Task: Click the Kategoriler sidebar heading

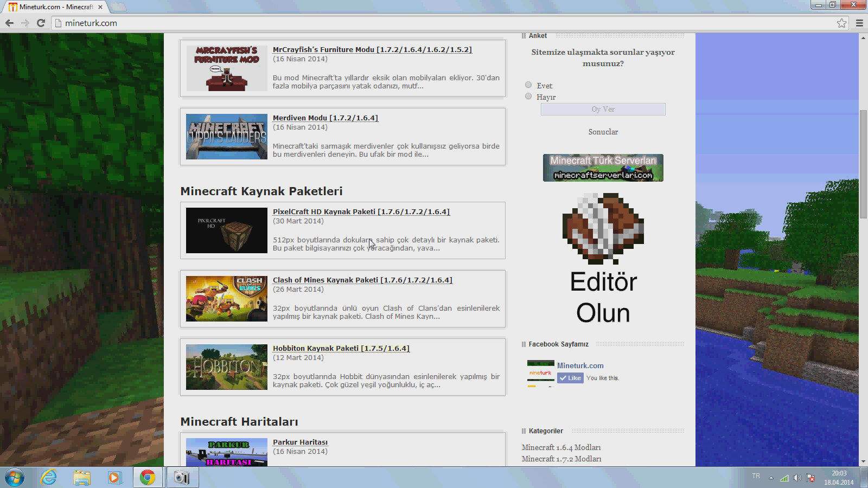Action: coord(546,431)
